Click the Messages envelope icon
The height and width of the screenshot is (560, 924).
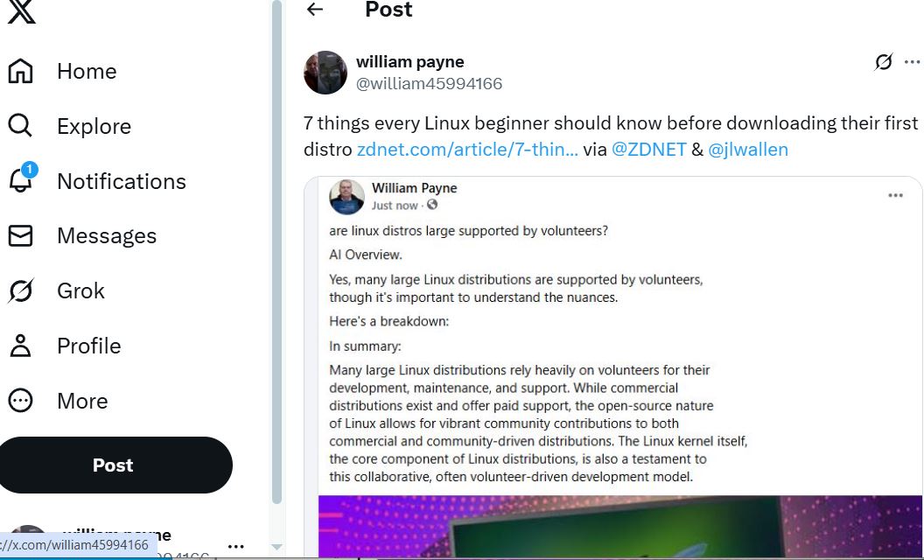[x=20, y=235]
